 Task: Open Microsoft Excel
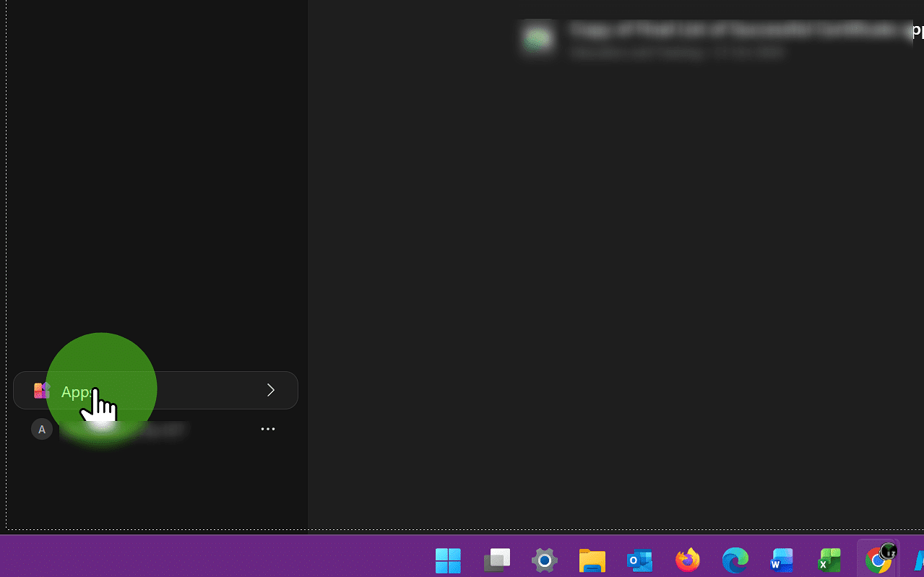[828, 560]
